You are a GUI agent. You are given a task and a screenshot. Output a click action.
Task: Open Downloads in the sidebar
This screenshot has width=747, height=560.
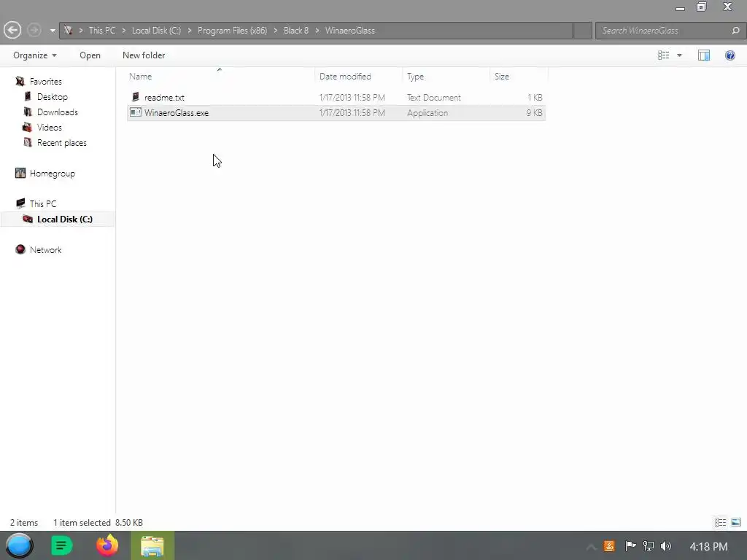(x=58, y=112)
